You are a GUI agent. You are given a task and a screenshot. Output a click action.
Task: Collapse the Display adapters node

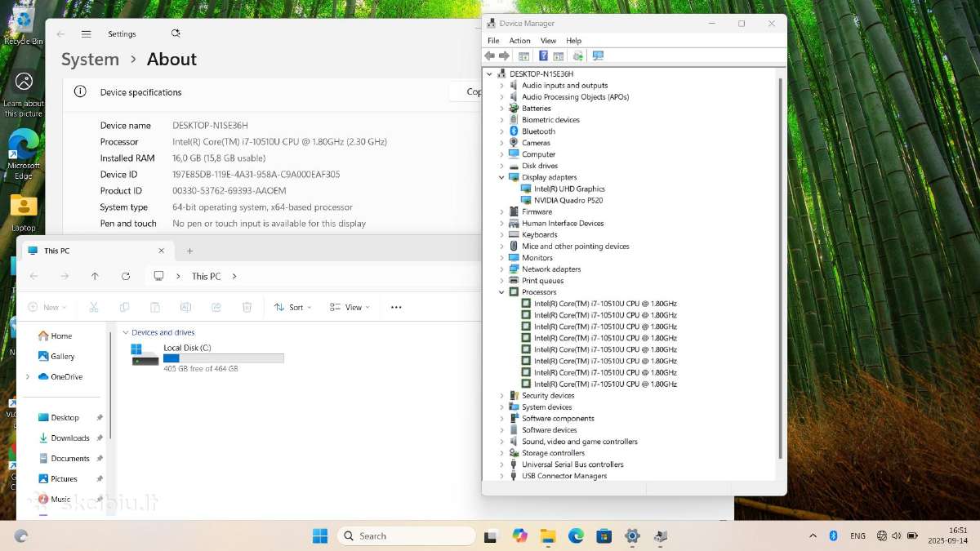pos(502,177)
